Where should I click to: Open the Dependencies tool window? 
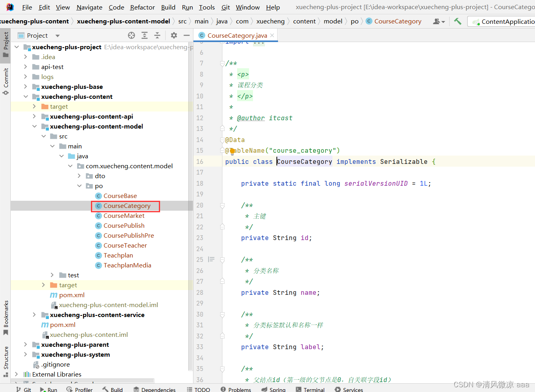click(155, 390)
